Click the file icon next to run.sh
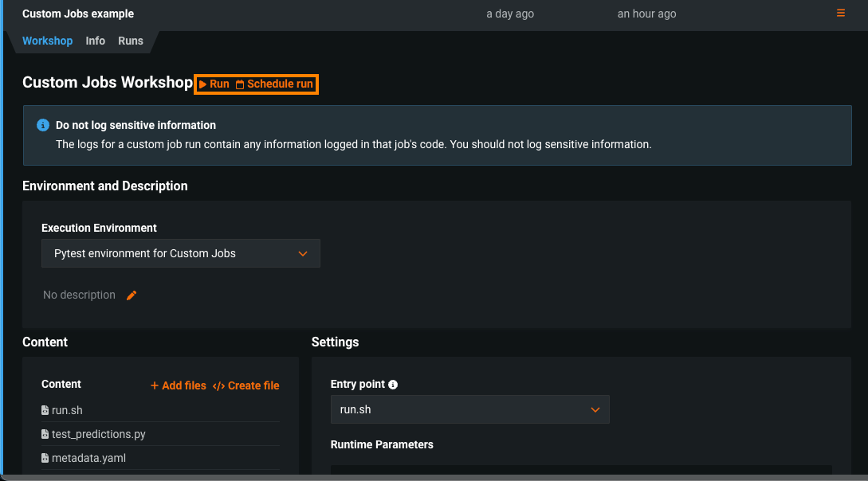The height and width of the screenshot is (481, 868). pyautogui.click(x=45, y=411)
